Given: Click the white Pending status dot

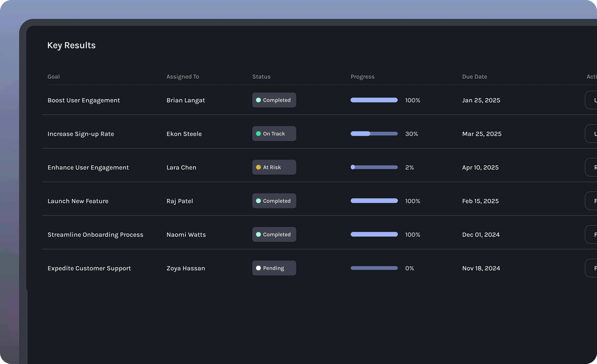Looking at the screenshot, I should 258,268.
